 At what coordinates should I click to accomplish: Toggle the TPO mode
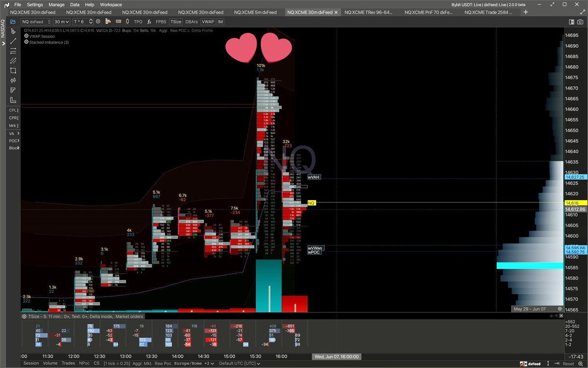pyautogui.click(x=138, y=22)
